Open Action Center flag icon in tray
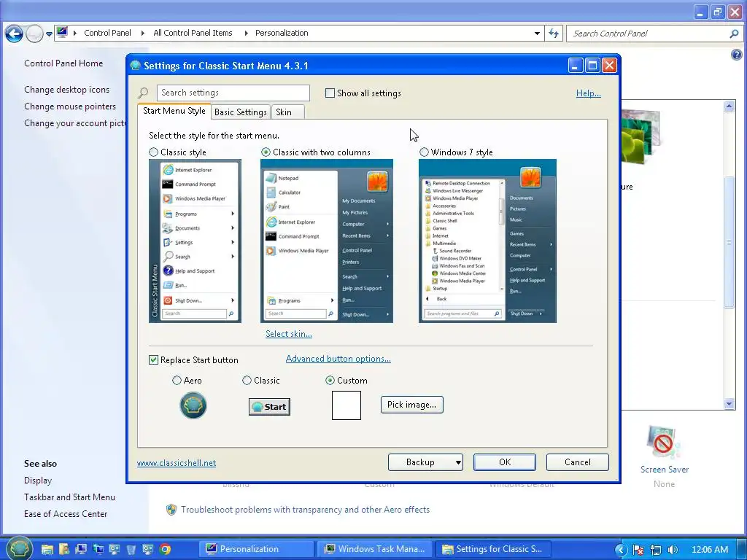 [x=638, y=550]
